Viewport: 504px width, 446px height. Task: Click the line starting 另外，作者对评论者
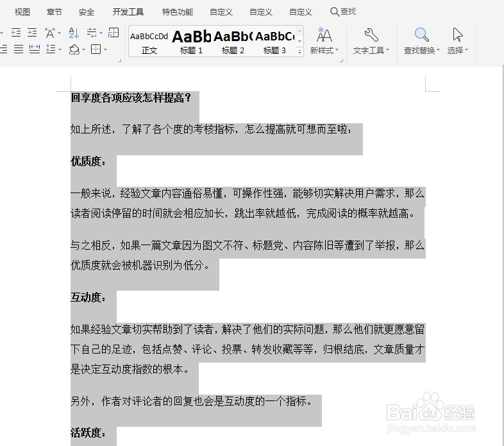point(191,401)
